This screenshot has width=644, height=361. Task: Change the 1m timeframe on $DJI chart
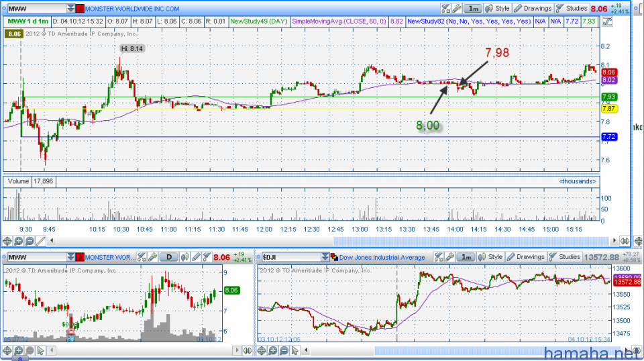click(x=467, y=257)
